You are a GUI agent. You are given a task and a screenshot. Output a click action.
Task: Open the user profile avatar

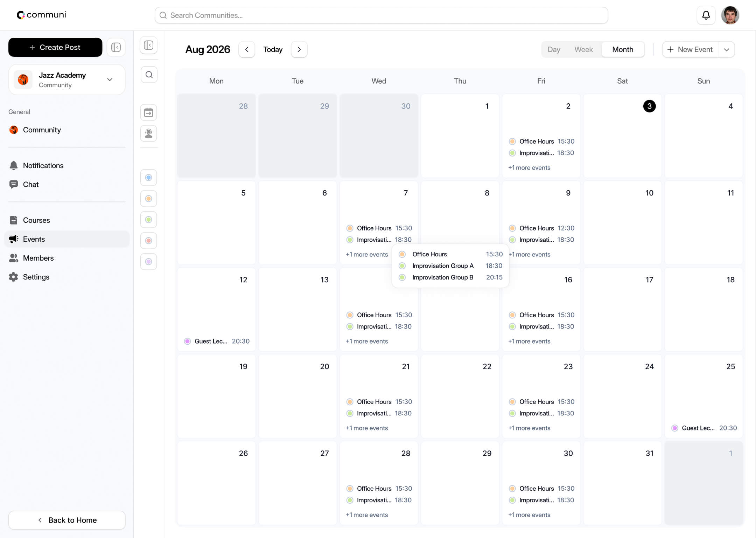point(730,15)
